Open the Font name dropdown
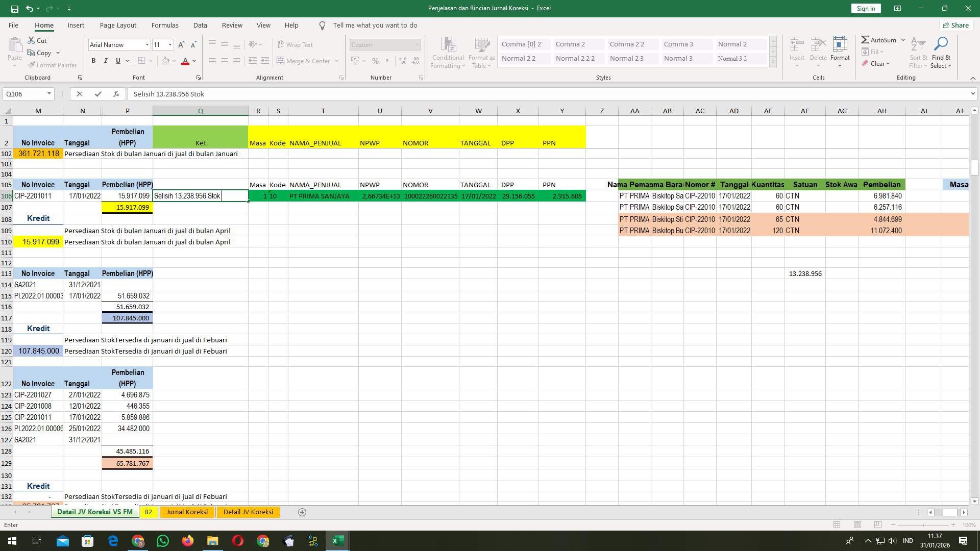Image resolution: width=980 pixels, height=551 pixels. (x=148, y=44)
